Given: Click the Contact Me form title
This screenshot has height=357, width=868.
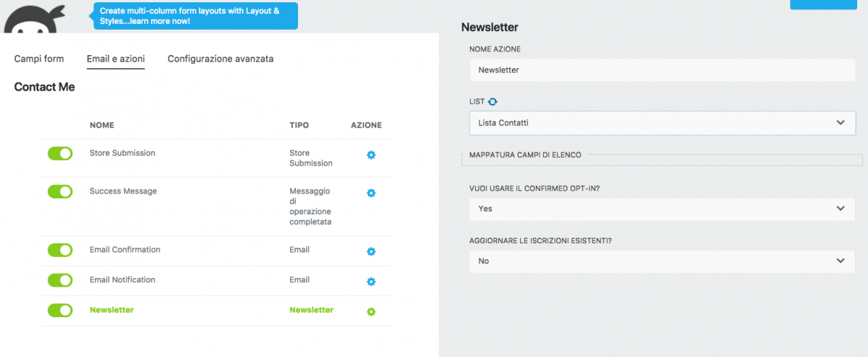Looking at the screenshot, I should [44, 87].
